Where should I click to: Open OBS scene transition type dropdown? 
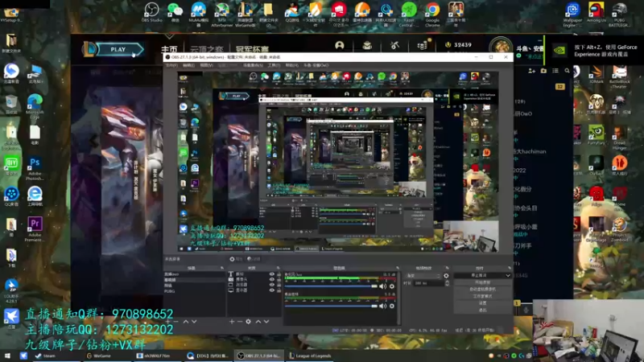[x=423, y=276]
